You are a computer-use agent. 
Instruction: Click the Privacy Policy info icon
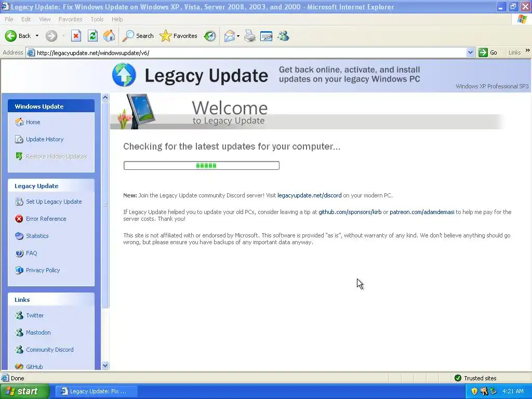coord(19,270)
